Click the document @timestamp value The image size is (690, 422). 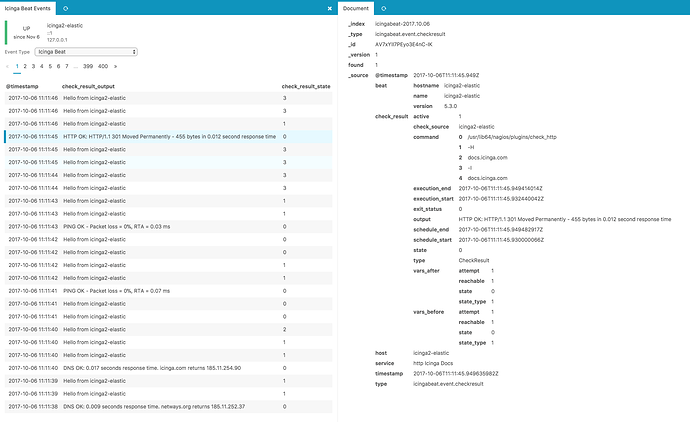[446, 75]
